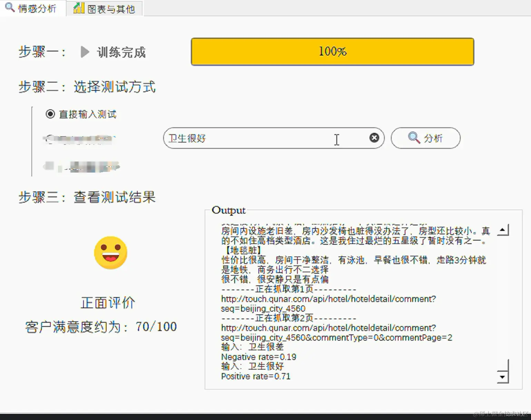Click the Output scrollbar up arrow
The image size is (531, 420).
tap(503, 230)
